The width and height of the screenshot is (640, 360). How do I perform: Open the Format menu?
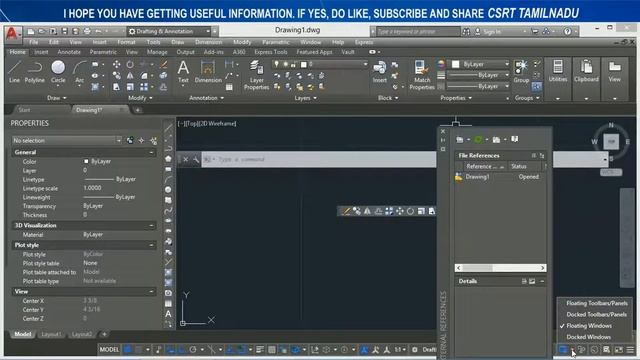[126, 42]
